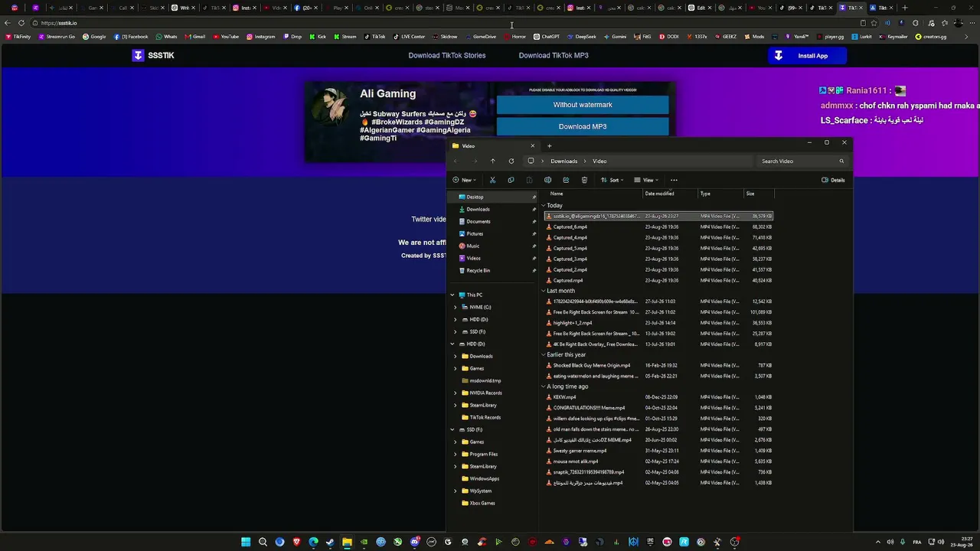This screenshot has height=551, width=980.
Task: Expand the WpSystem folder node
Action: pos(455,491)
